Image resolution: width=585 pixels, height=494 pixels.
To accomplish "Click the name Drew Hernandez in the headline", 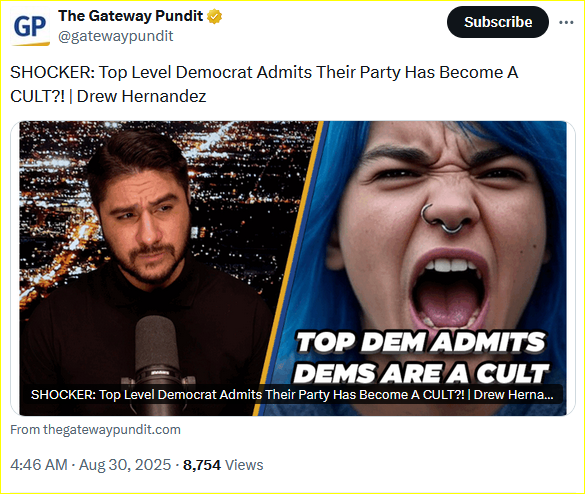I will pos(141,96).
